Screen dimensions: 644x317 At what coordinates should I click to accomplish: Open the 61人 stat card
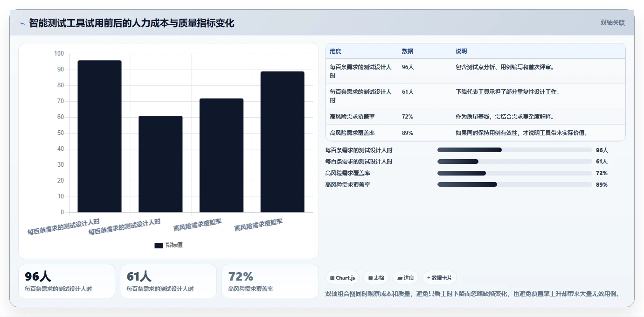pos(168,281)
